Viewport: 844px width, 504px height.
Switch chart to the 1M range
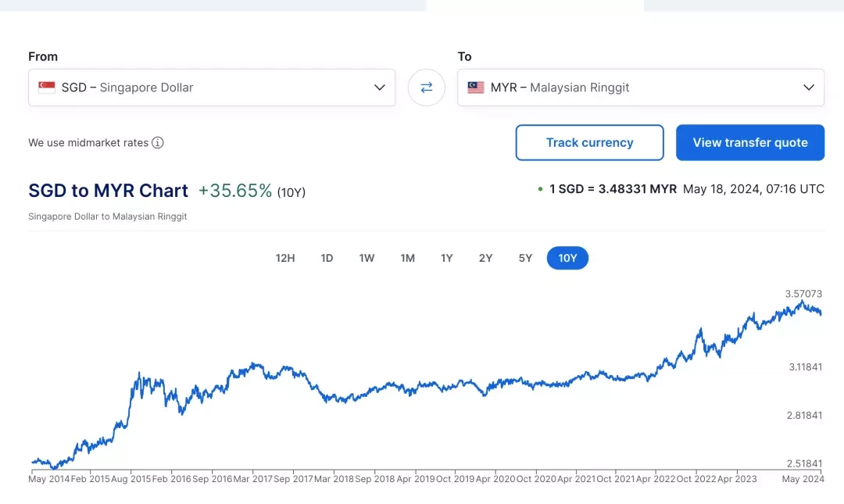[x=407, y=258]
